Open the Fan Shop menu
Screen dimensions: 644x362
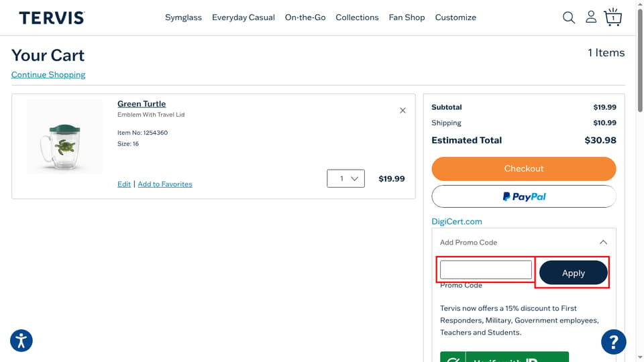(407, 17)
